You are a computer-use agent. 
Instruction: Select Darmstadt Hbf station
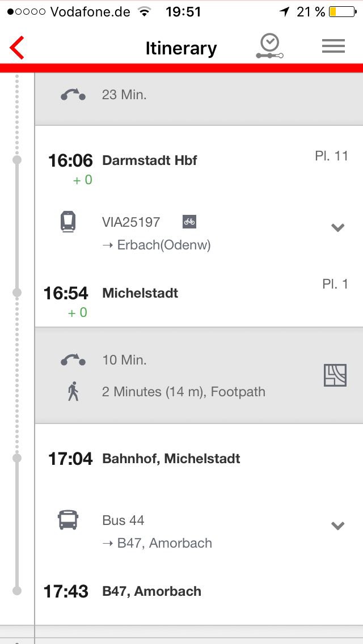(150, 160)
